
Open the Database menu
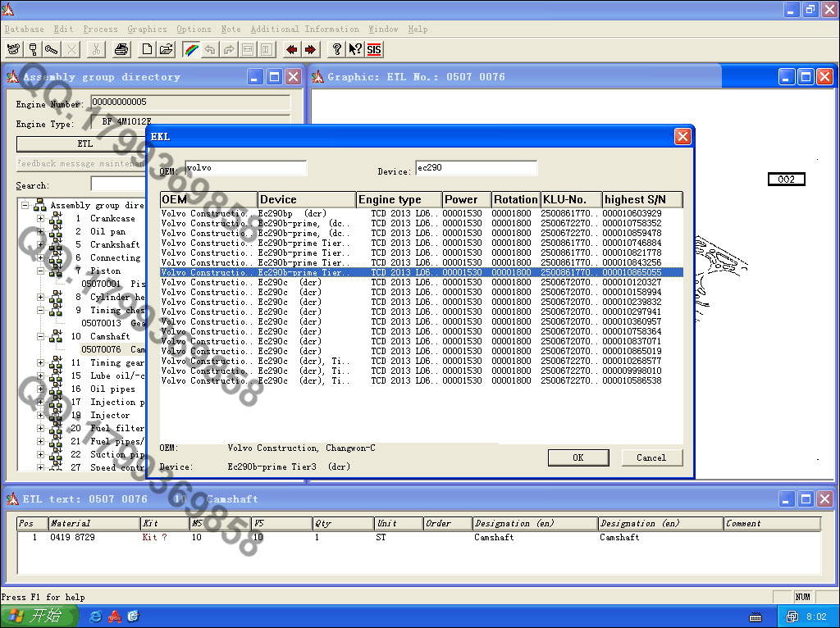[x=25, y=29]
